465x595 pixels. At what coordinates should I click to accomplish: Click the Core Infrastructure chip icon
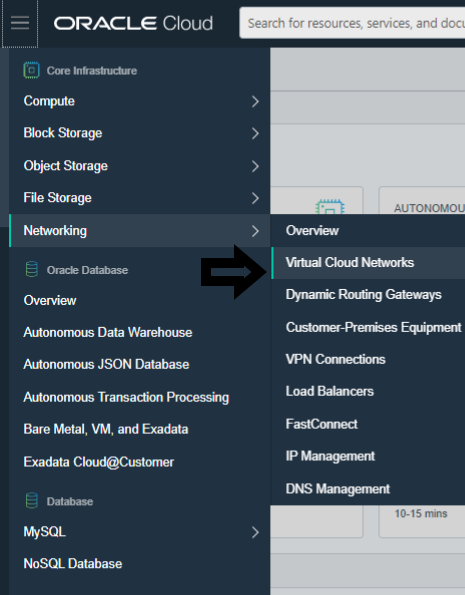click(x=31, y=70)
